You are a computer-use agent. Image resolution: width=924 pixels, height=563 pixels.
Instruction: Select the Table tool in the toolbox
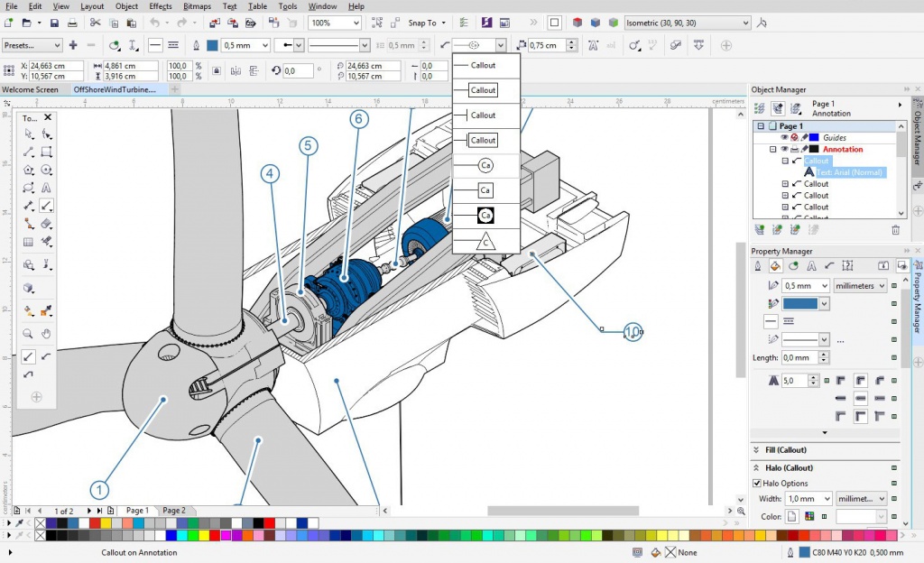pyautogui.click(x=28, y=242)
